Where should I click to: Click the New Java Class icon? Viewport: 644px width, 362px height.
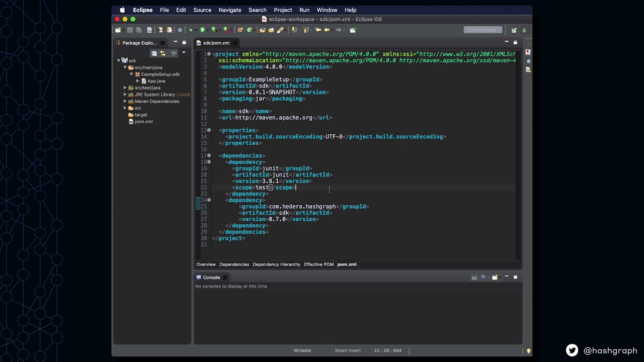click(249, 30)
